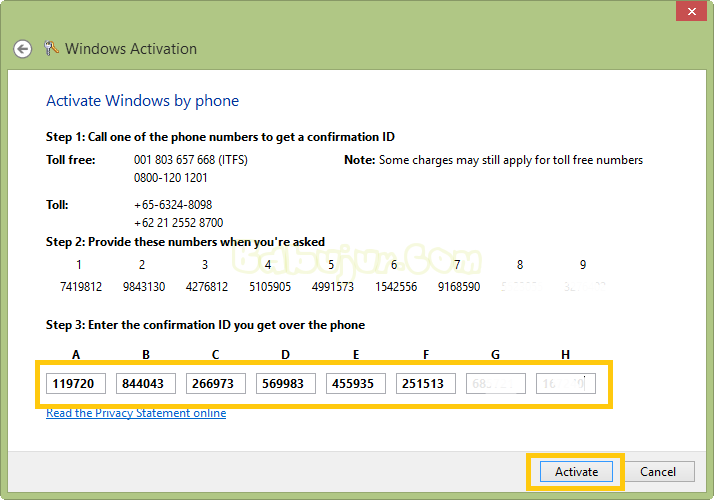Select toll number +65-6324-8098

173,205
